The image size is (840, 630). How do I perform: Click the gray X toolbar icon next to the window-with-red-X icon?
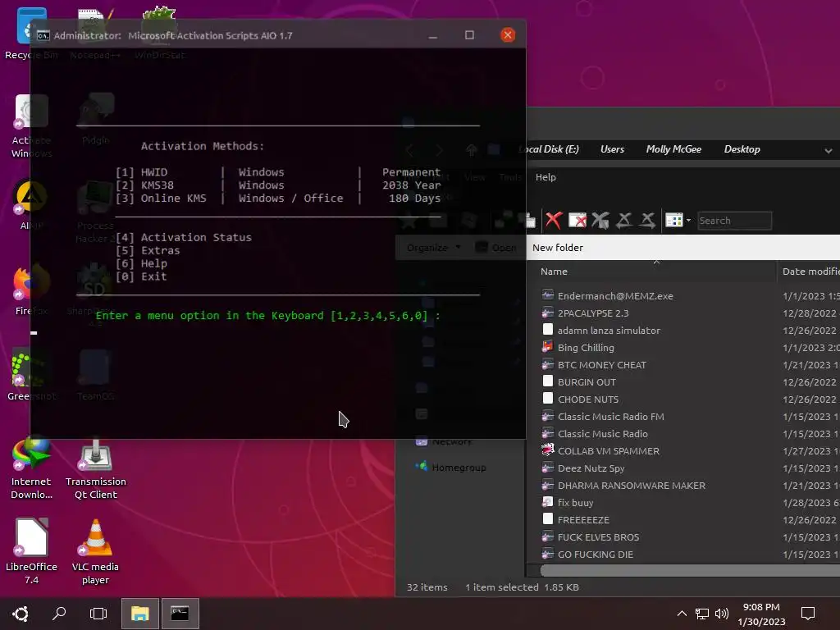600,220
